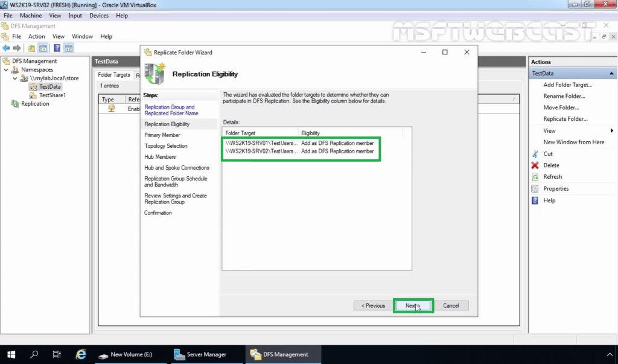Viewport: 618px width, 364px height.
Task: Click the red Delete action
Action: coord(551,165)
